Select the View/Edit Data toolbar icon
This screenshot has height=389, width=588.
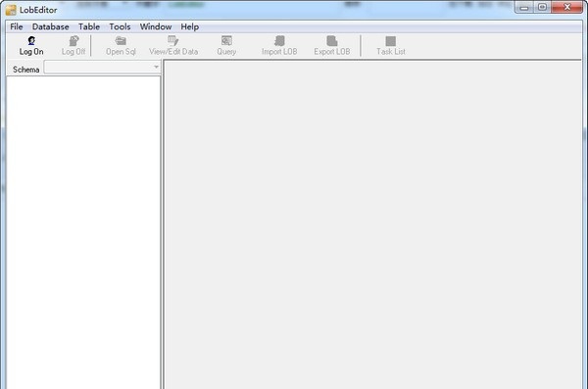point(172,40)
